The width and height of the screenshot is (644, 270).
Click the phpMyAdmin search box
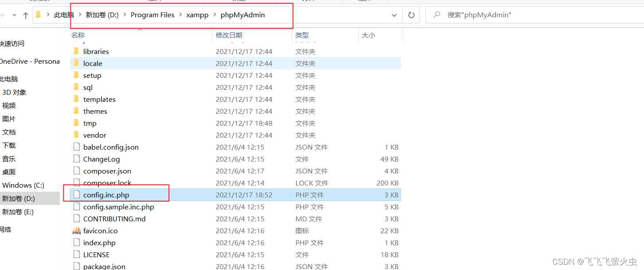pyautogui.click(x=534, y=15)
